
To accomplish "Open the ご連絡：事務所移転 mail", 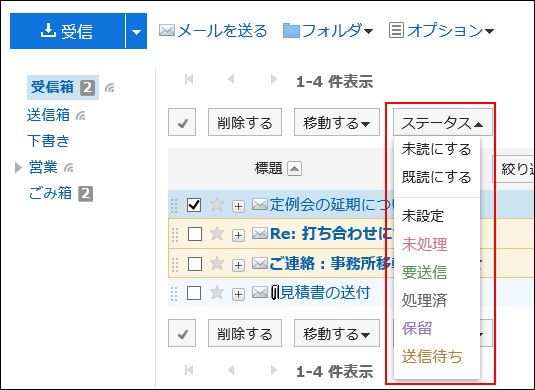I will pos(331,263).
